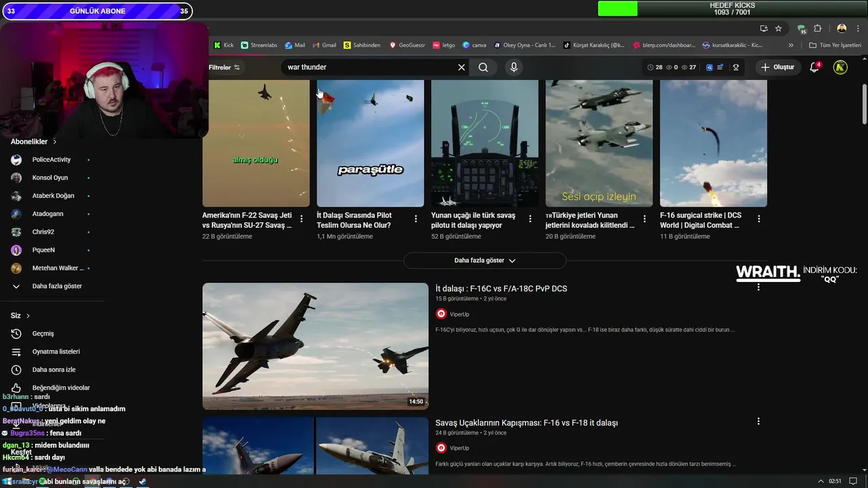Click the Steam icon in the taskbar

pyautogui.click(x=142, y=481)
